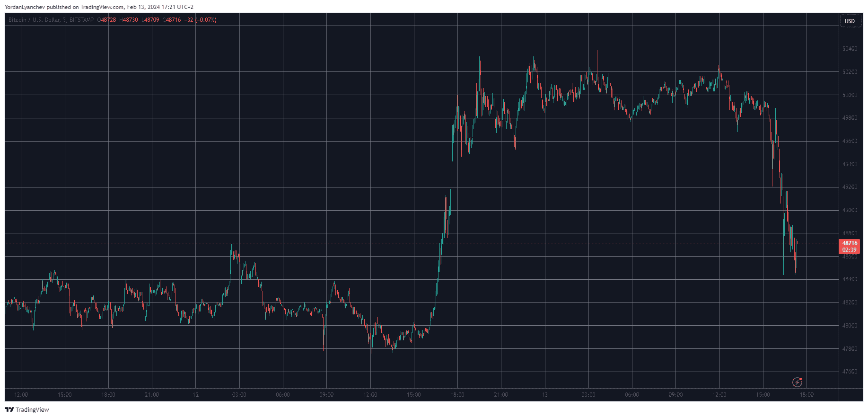
Task: Click the YordanLyanchev published caption text
Action: coord(99,7)
